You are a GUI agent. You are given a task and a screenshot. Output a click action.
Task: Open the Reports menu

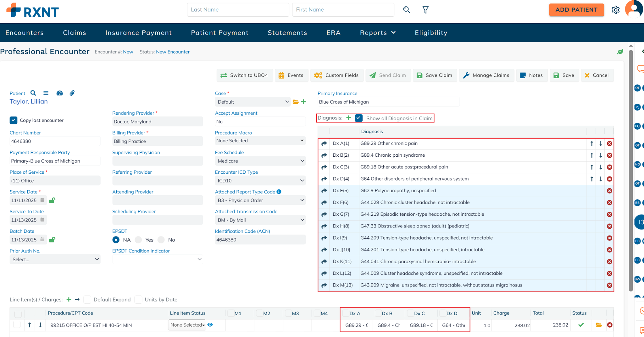[377, 33]
